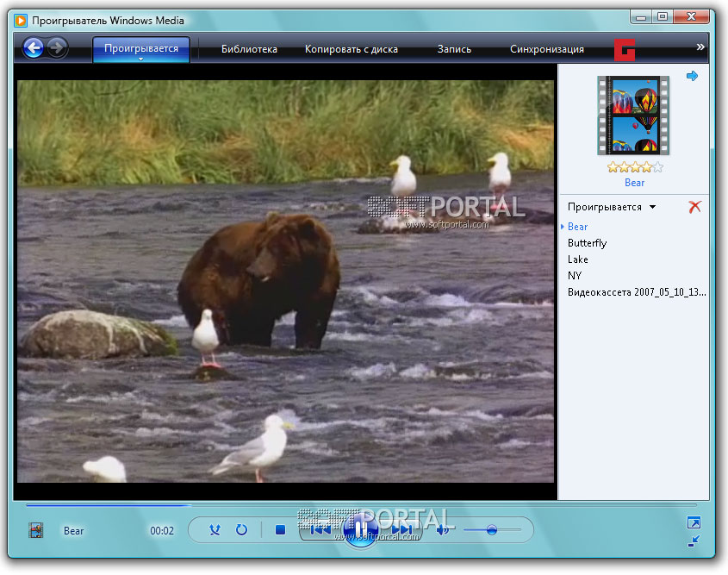This screenshot has width=728, height=575.
Task: Pause the video with the round button
Action: coord(359,529)
